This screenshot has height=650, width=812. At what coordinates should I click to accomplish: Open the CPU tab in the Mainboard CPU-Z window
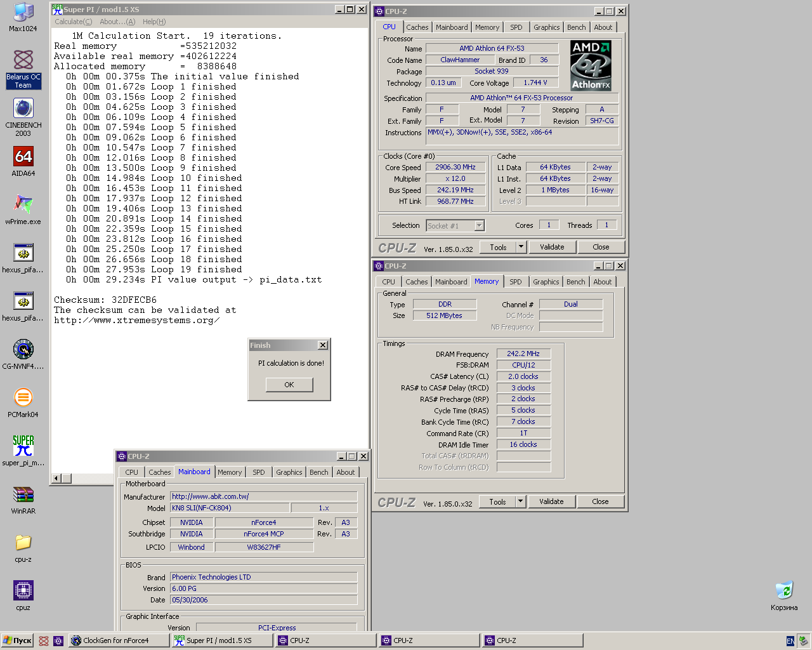point(132,472)
